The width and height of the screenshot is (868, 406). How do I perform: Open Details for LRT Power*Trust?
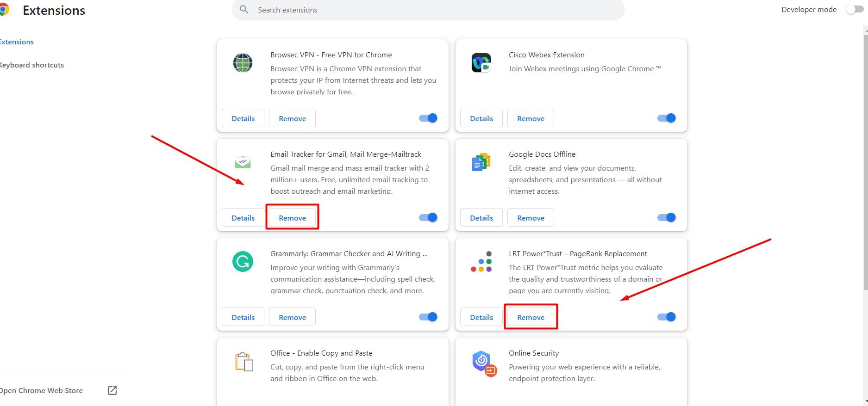[481, 317]
